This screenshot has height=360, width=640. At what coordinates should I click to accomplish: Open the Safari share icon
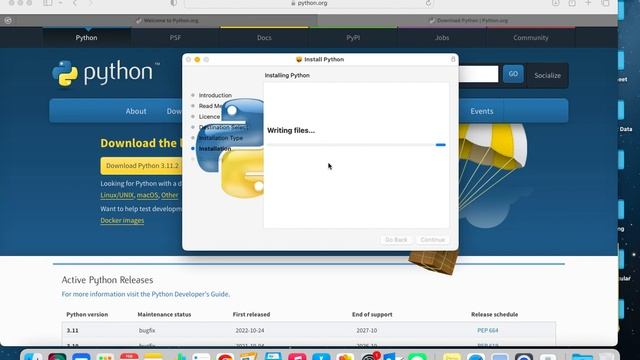point(572,3)
